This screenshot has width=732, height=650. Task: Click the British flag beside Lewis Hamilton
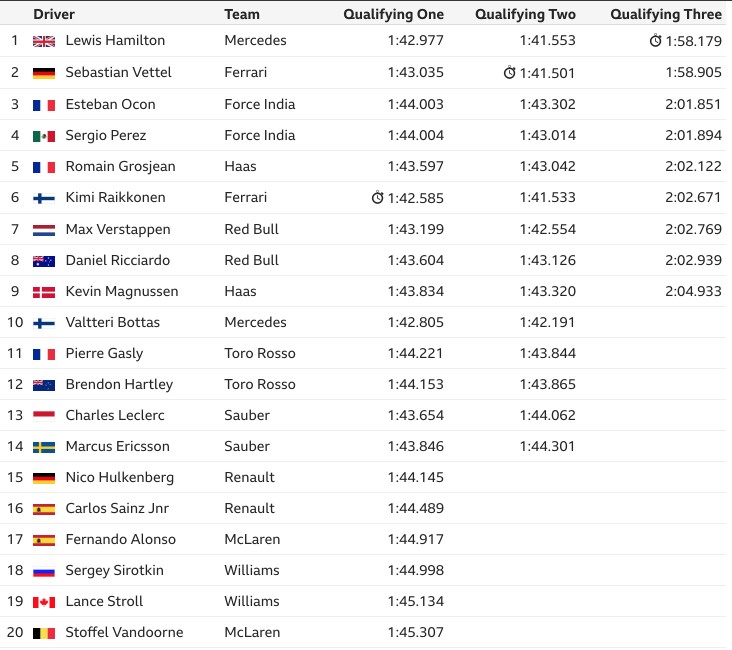coord(44,42)
